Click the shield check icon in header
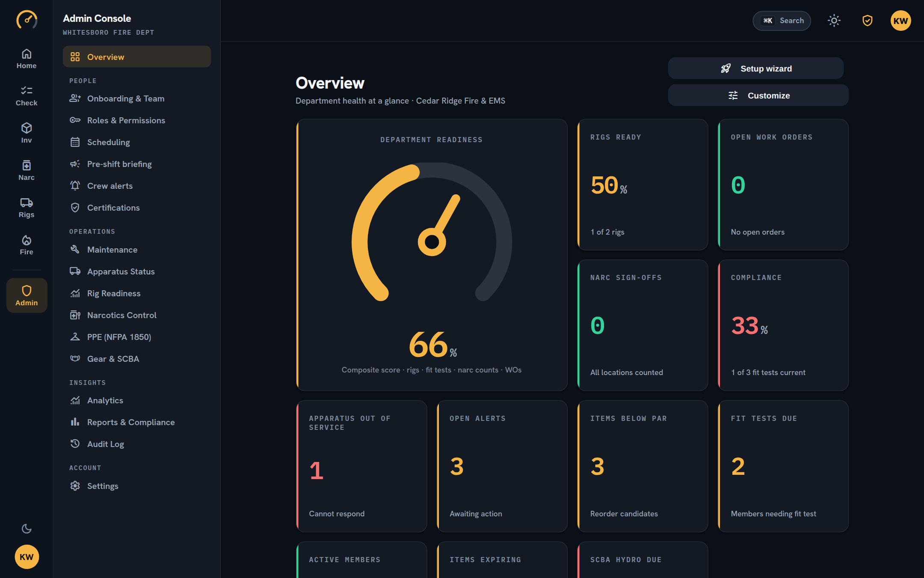Viewport: 924px width, 578px height. (867, 21)
